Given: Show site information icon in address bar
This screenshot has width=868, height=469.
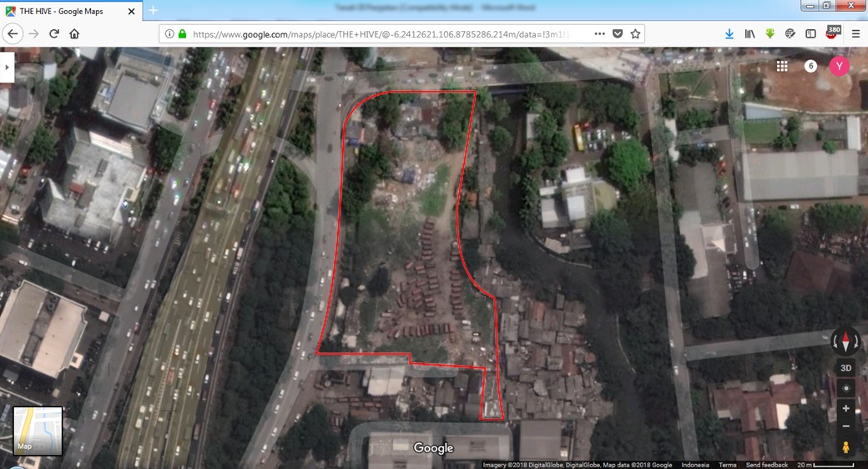Looking at the screenshot, I should point(170,33).
